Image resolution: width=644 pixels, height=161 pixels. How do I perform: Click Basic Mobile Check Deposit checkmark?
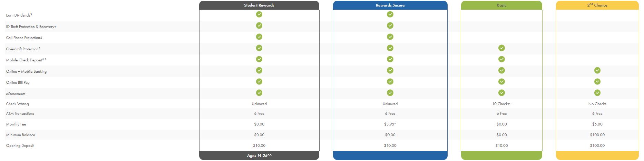501,59
